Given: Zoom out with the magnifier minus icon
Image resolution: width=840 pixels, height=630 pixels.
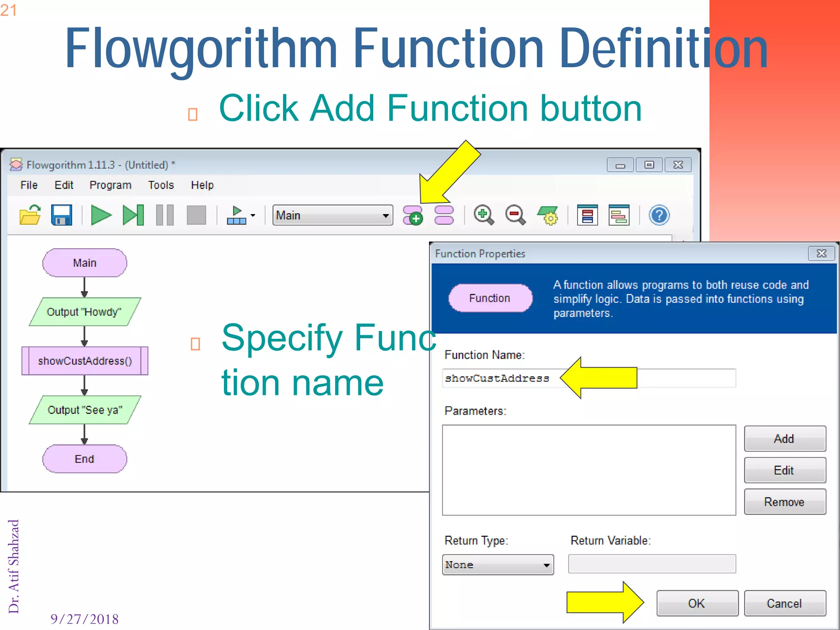Looking at the screenshot, I should [516, 215].
